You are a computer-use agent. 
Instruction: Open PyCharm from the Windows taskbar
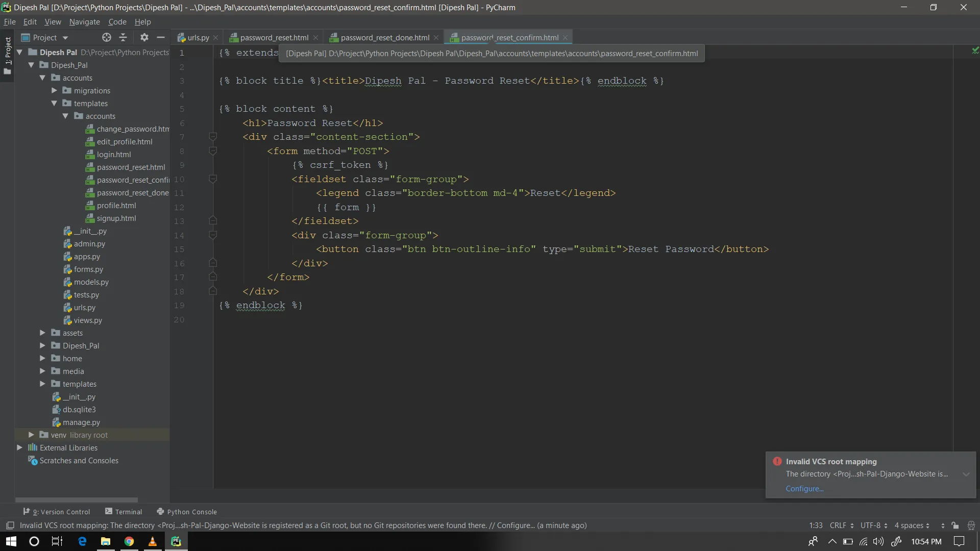(x=176, y=541)
